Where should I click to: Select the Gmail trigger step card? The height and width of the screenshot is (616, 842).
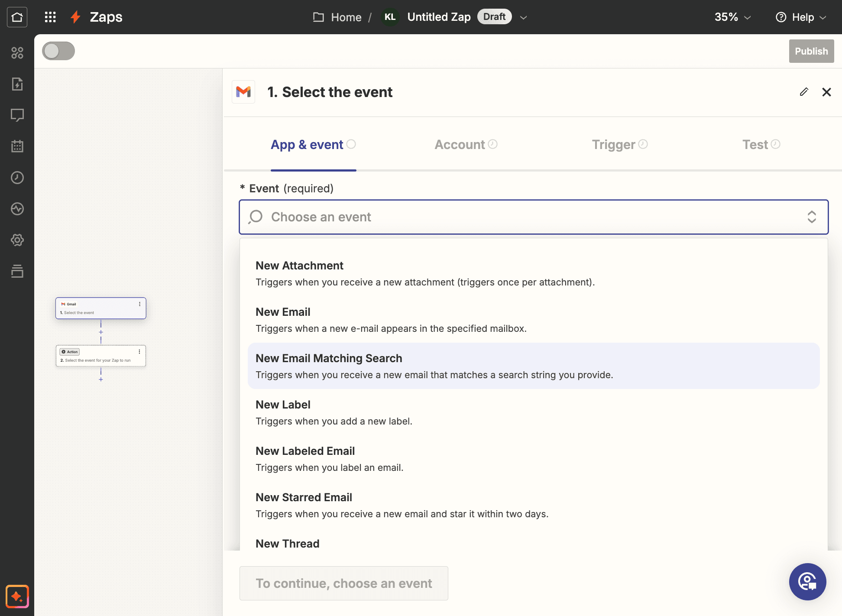100,308
